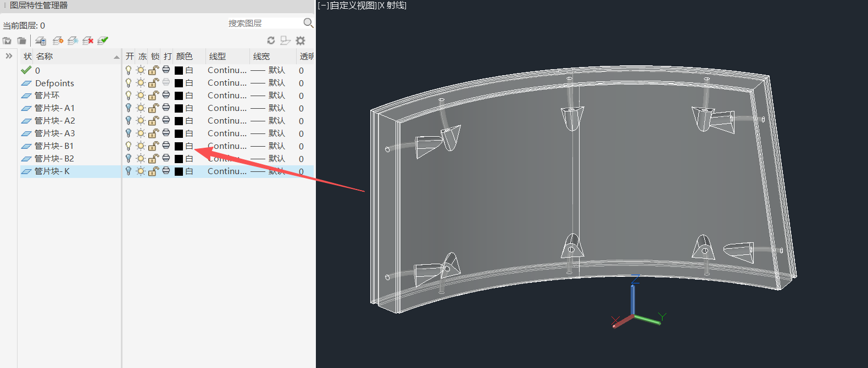Click the color swatch of 管片块-B1

[x=179, y=146]
